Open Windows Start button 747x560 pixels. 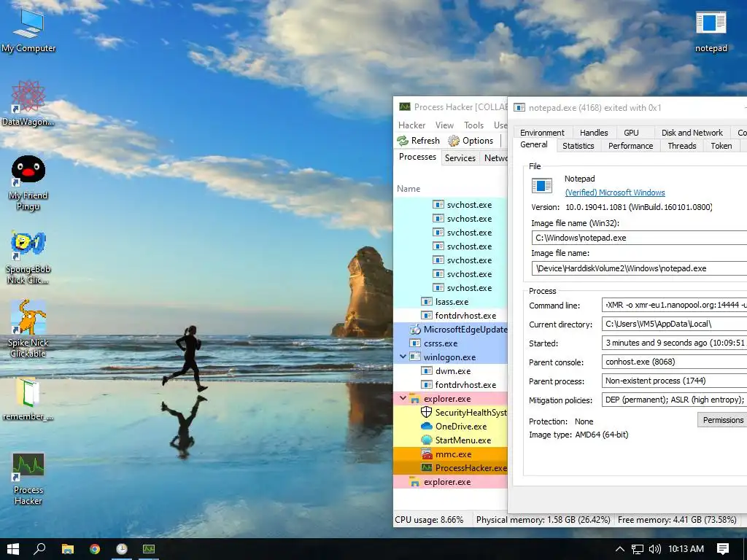click(x=13, y=549)
